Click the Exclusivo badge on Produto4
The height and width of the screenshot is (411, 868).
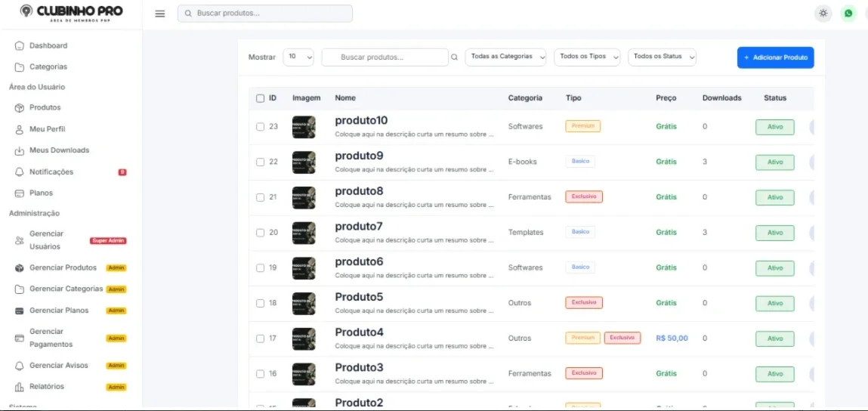coord(622,338)
